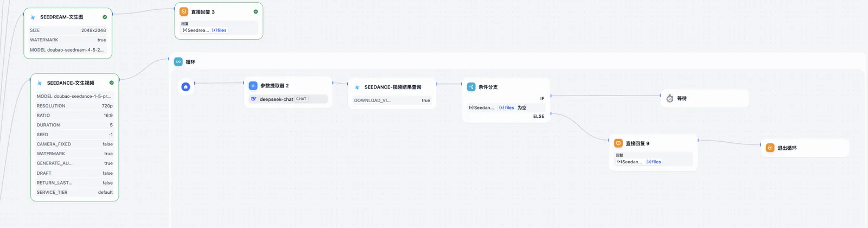Click the Seedan... variable in 直接回复 9
This screenshot has height=228, width=868.
pos(630,162)
